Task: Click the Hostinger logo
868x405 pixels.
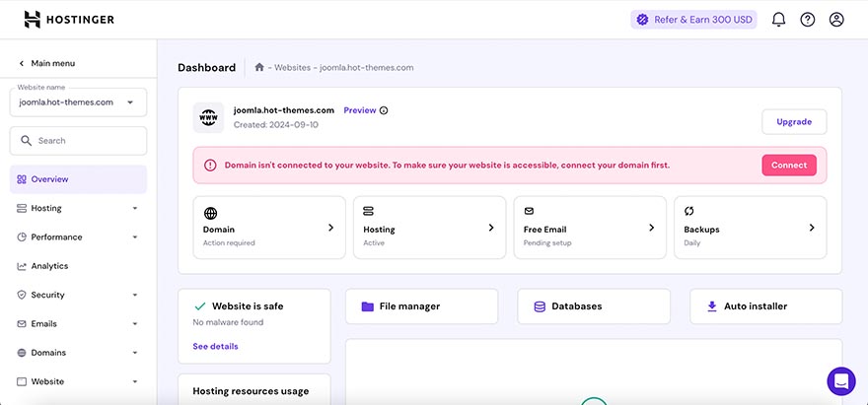Action: 69,20
